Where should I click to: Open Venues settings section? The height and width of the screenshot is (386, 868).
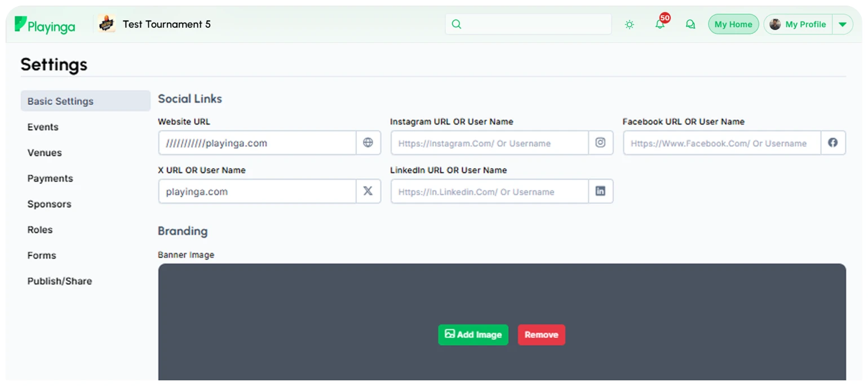[45, 152]
